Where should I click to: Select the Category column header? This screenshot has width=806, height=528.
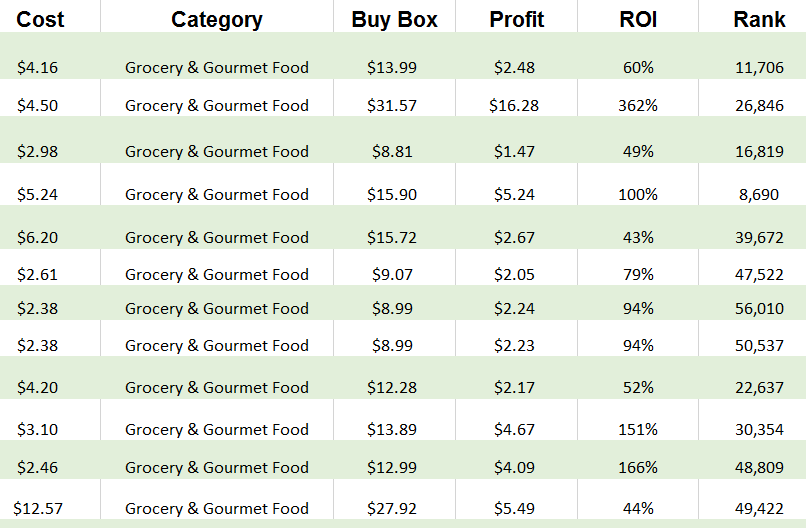click(217, 20)
